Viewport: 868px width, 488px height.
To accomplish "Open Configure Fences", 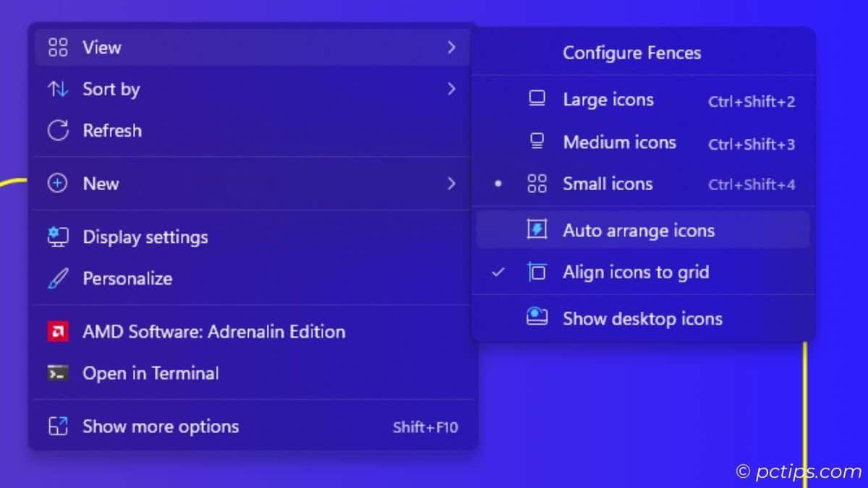I will pos(631,52).
